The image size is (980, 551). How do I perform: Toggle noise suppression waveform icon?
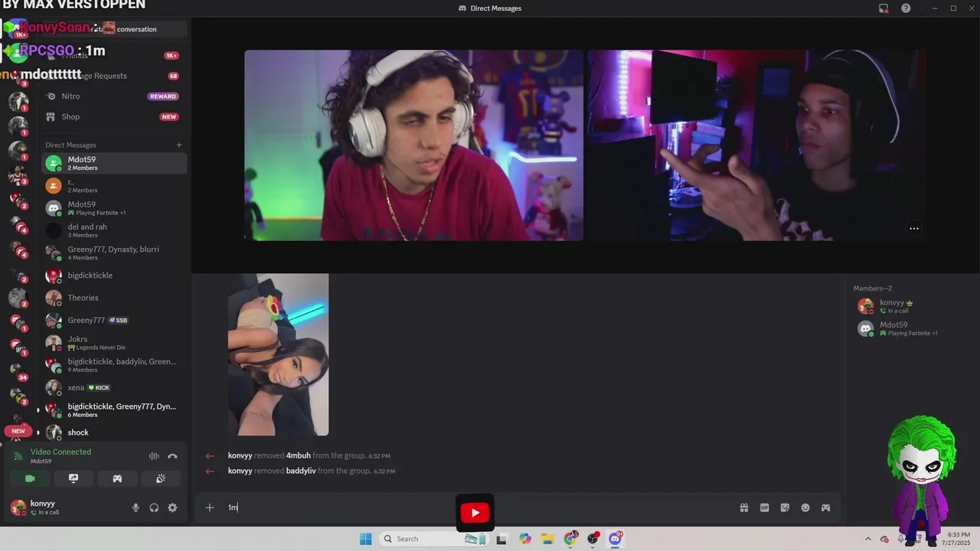(154, 456)
